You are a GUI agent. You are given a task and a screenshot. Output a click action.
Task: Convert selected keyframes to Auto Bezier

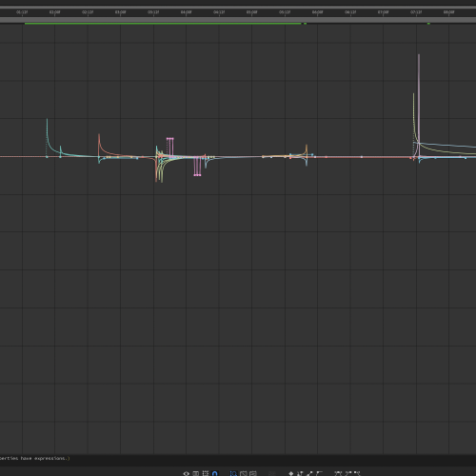319,474
